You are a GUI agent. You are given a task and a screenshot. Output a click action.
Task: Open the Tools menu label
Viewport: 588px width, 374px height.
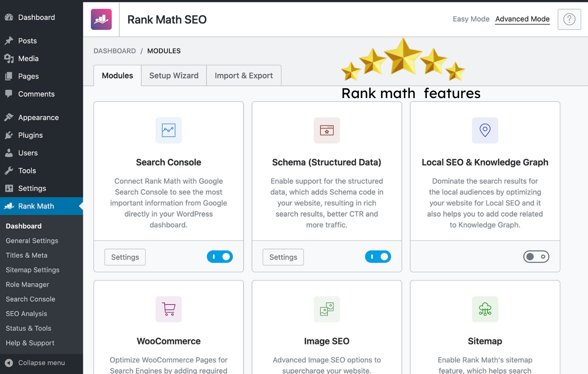(x=27, y=171)
